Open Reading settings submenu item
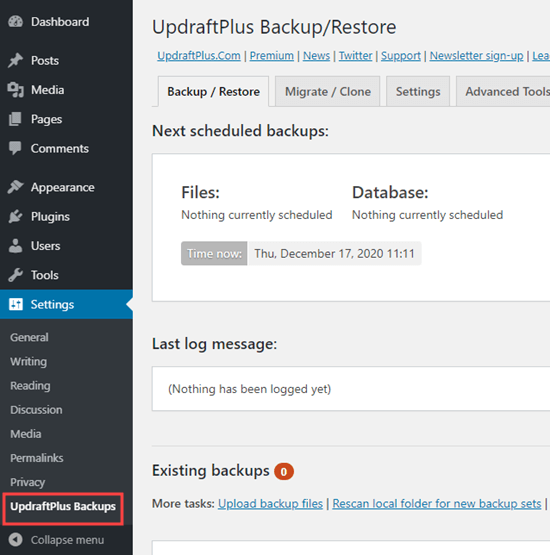The width and height of the screenshot is (550, 555). pos(30,386)
